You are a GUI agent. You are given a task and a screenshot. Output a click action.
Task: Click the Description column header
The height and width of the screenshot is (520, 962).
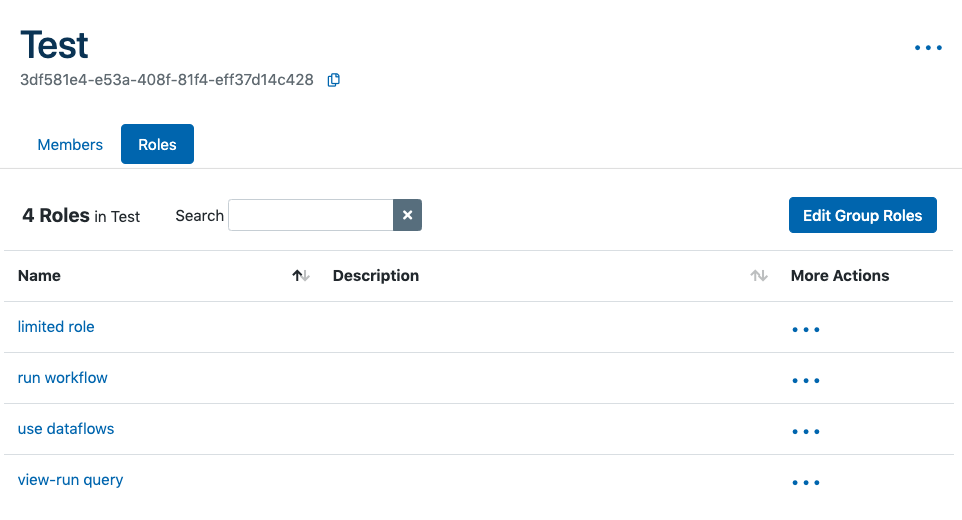pyautogui.click(x=376, y=276)
